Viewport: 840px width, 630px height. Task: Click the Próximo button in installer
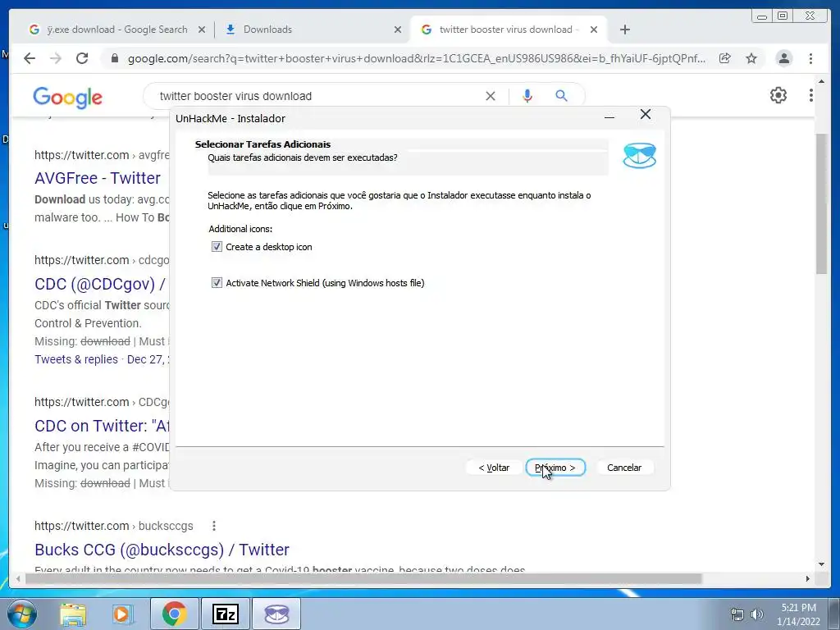point(555,468)
